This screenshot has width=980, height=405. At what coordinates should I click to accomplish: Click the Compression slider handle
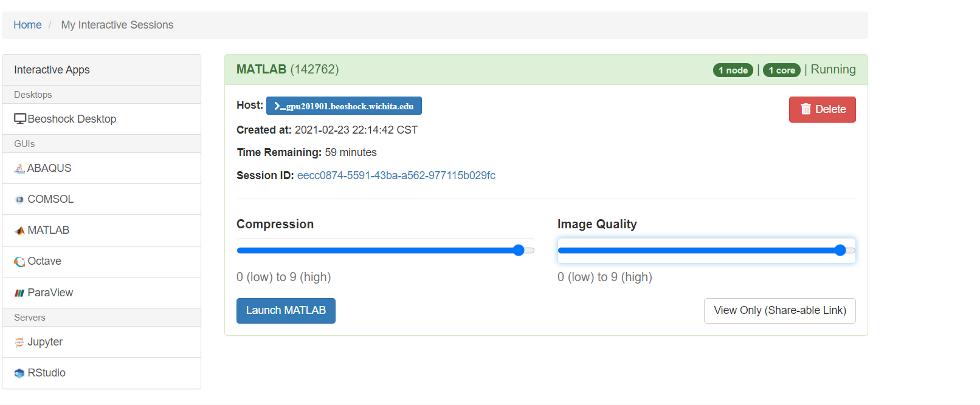[x=519, y=250]
